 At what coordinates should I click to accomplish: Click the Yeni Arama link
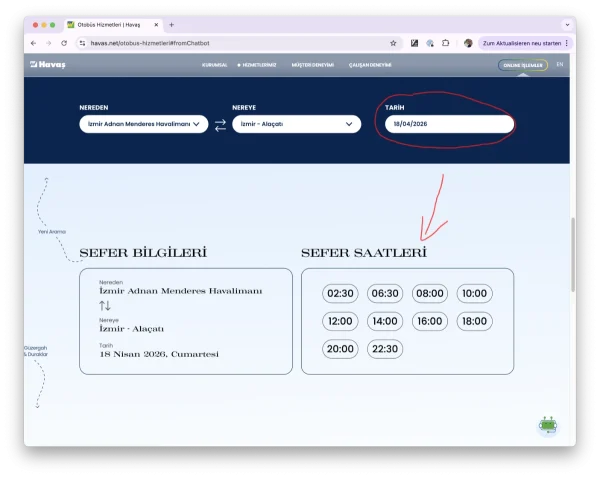[x=52, y=232]
